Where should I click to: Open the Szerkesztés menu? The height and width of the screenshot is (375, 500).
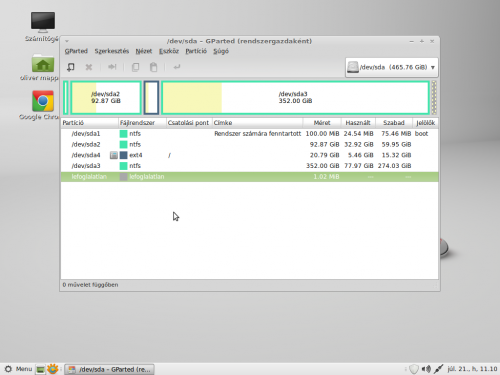pos(112,51)
